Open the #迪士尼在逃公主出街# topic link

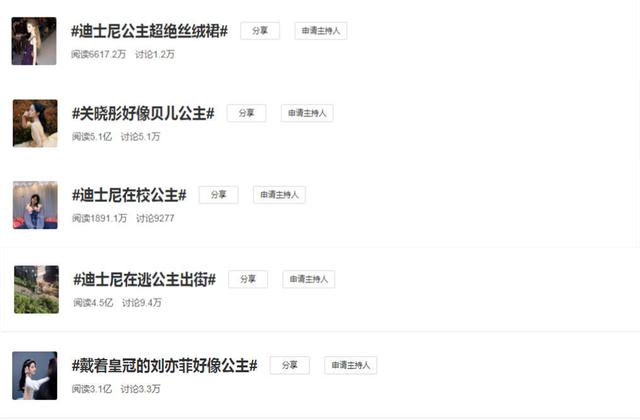click(x=144, y=280)
